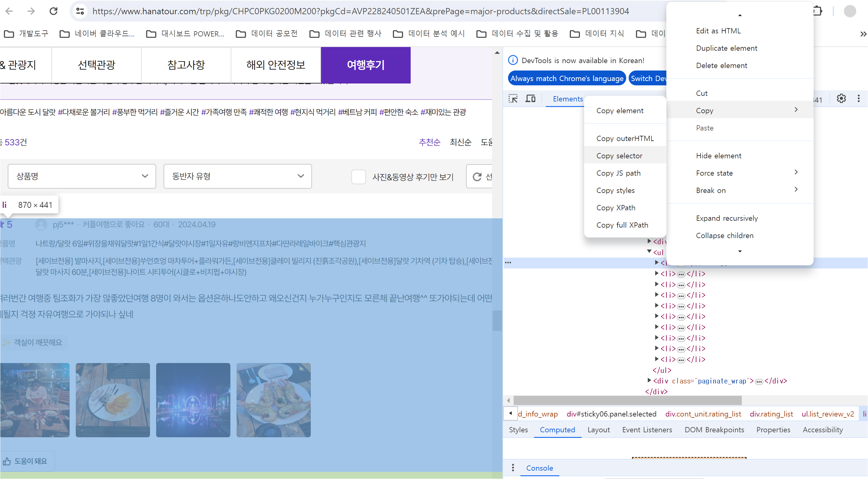Choose Copy selector from the submenu
This screenshot has height=479, width=868.
pyautogui.click(x=619, y=156)
